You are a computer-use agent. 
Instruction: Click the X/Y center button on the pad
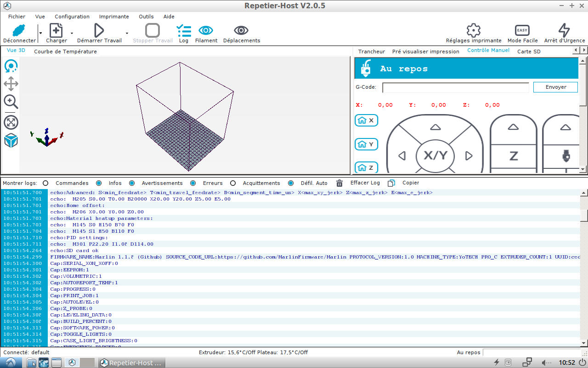point(435,155)
